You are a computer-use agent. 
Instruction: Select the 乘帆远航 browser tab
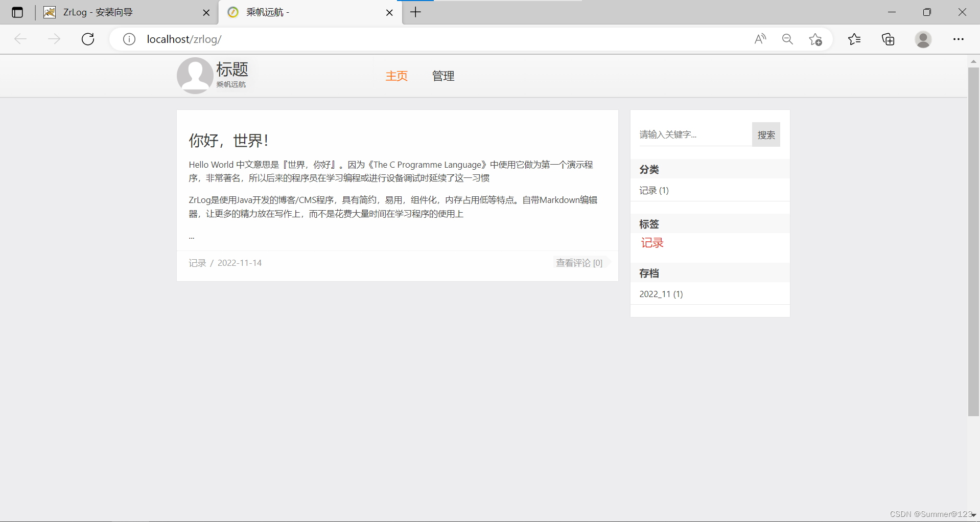click(310, 12)
